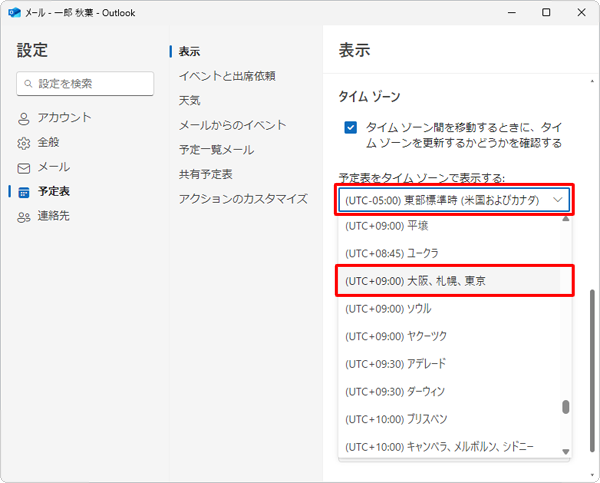Open the 天気 settings page
This screenshot has width=600, height=483.
[x=189, y=100]
